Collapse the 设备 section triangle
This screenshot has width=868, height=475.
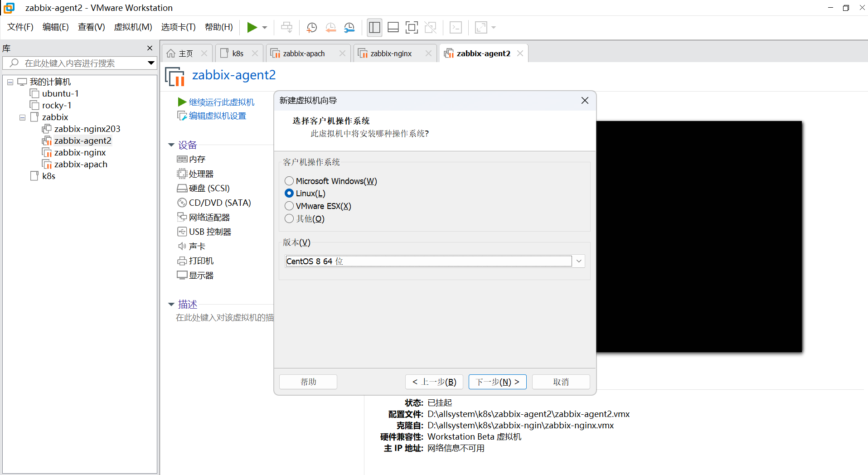[171, 145]
